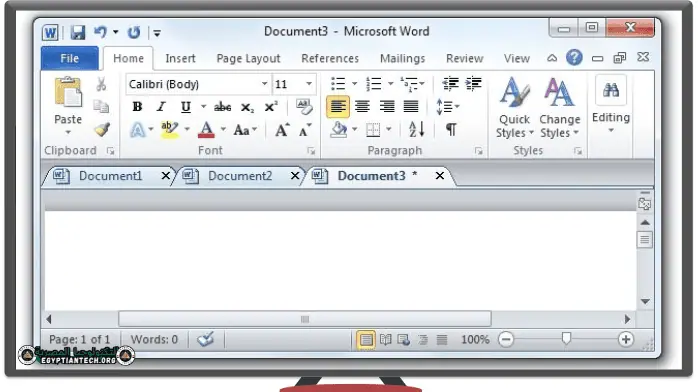Image resolution: width=698 pixels, height=392 pixels.
Task: Open Change Case Aa dropdown
Action: [x=245, y=130]
